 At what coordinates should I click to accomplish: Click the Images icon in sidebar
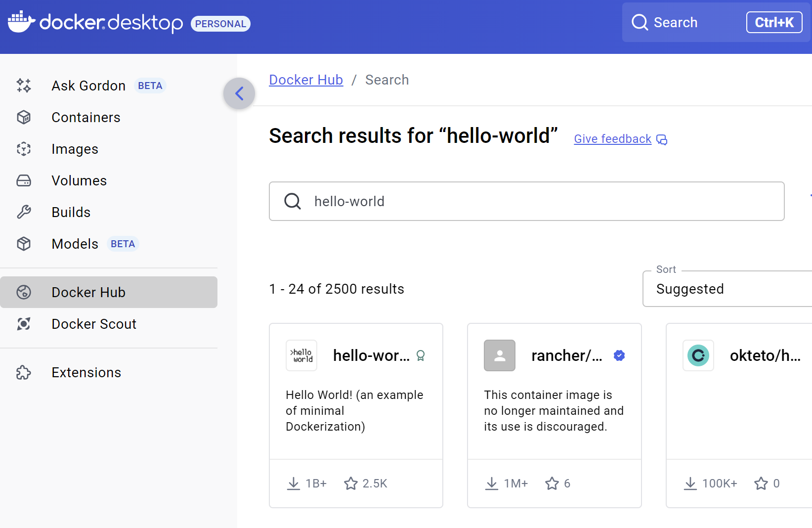point(24,149)
